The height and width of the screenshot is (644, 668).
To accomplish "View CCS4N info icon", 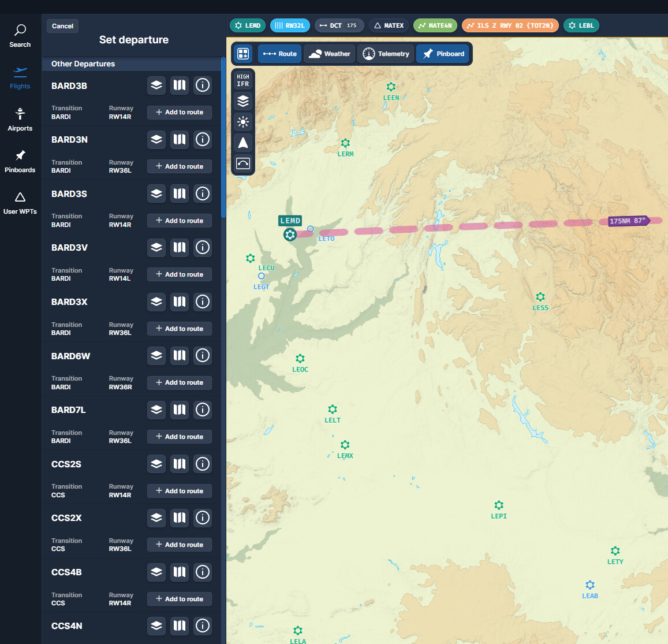I will [202, 626].
